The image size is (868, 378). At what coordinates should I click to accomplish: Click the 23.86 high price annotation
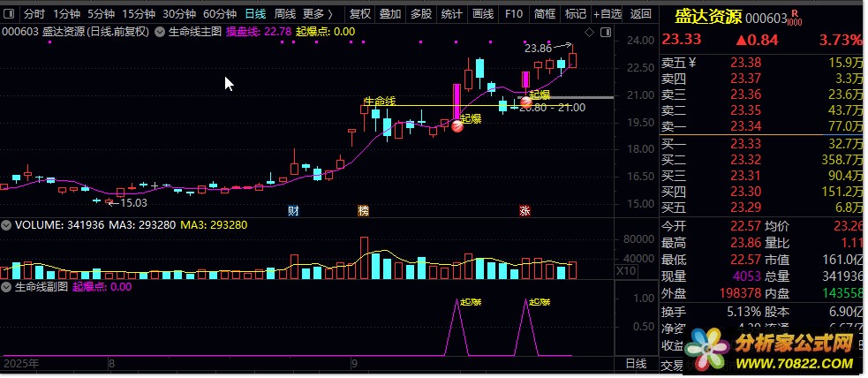[x=538, y=49]
